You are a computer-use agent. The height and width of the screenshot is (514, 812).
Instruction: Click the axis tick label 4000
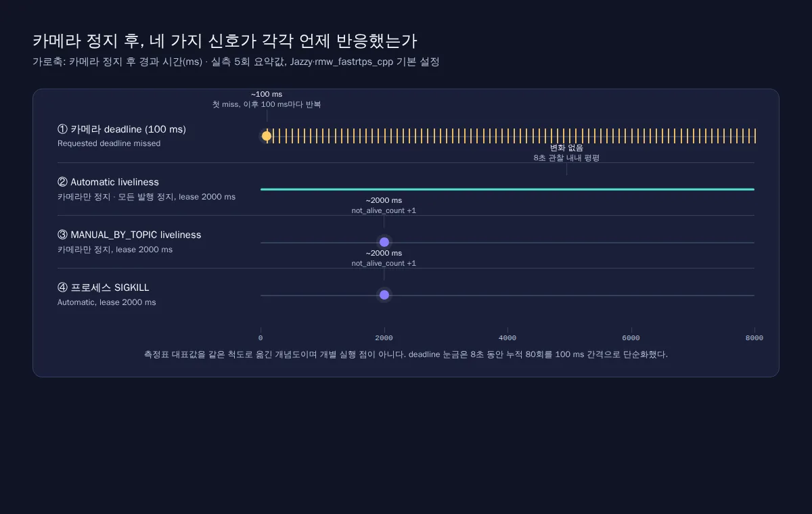tap(507, 337)
